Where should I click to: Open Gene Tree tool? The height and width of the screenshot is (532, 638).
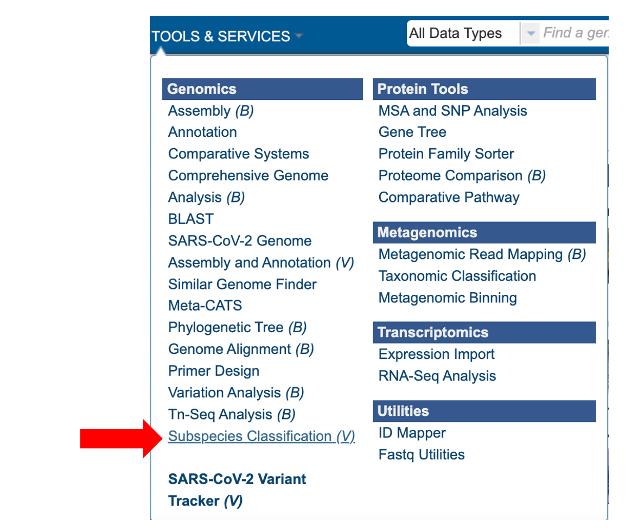(x=412, y=132)
